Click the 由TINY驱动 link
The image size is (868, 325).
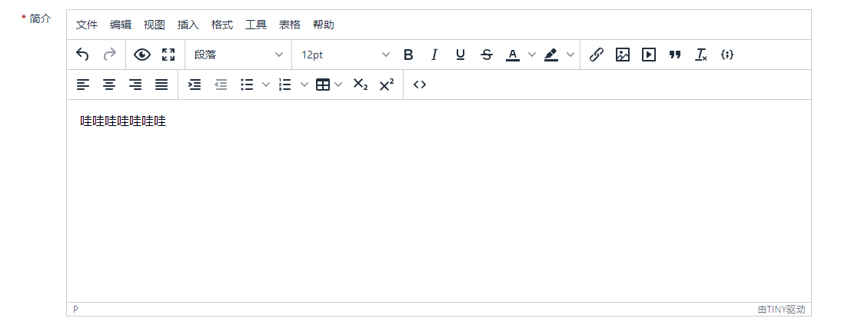781,310
